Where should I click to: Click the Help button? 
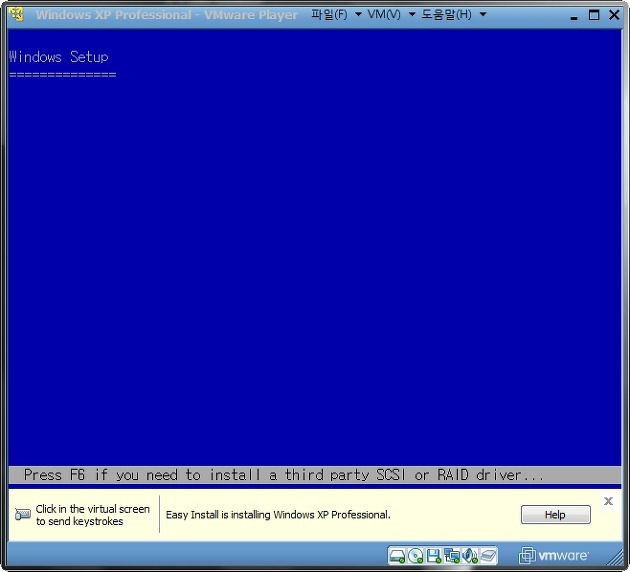[x=556, y=515]
